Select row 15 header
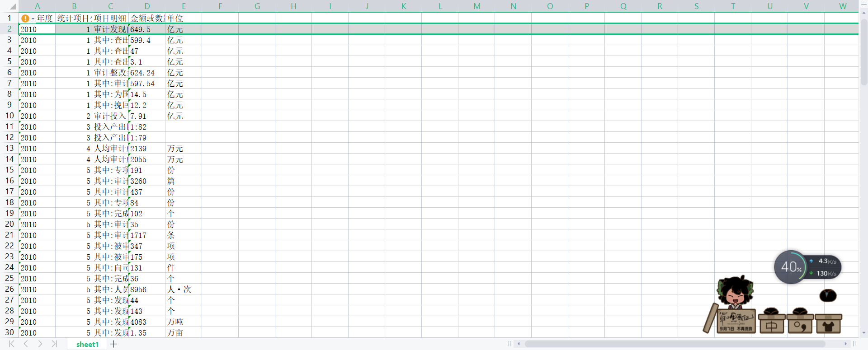 point(9,170)
